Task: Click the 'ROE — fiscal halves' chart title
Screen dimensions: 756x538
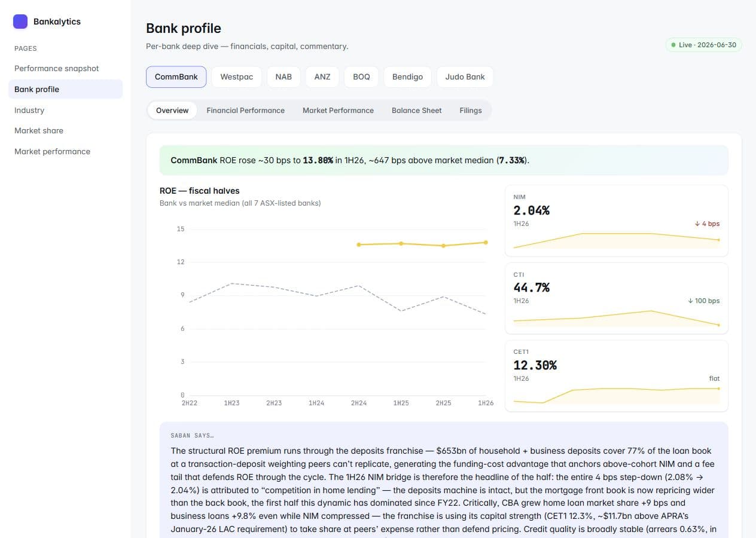Action: (x=199, y=191)
